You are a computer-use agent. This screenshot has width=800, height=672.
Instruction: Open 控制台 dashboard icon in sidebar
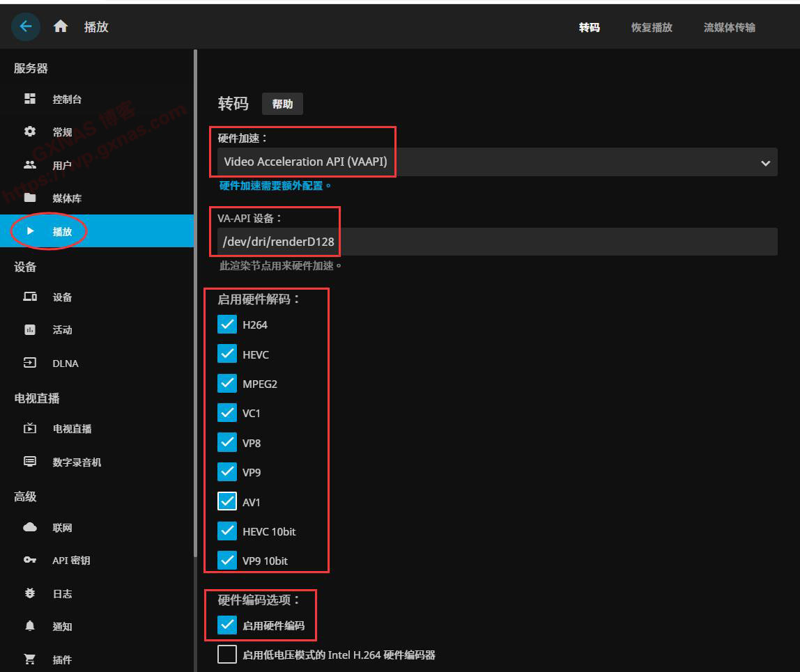30,99
